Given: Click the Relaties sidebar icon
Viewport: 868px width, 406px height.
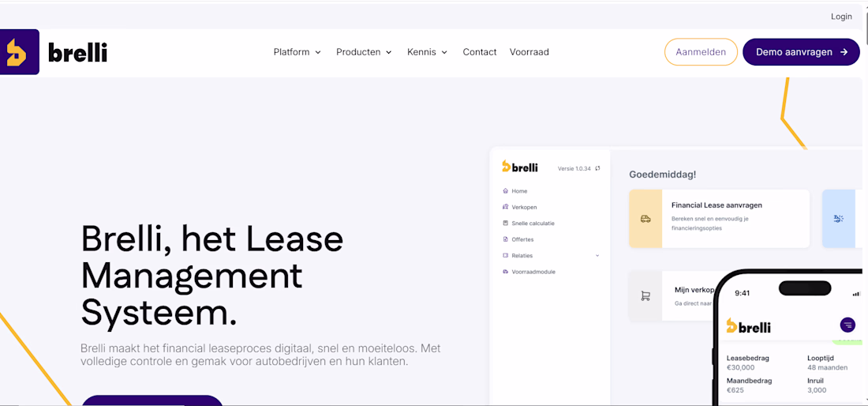Looking at the screenshot, I should point(505,255).
